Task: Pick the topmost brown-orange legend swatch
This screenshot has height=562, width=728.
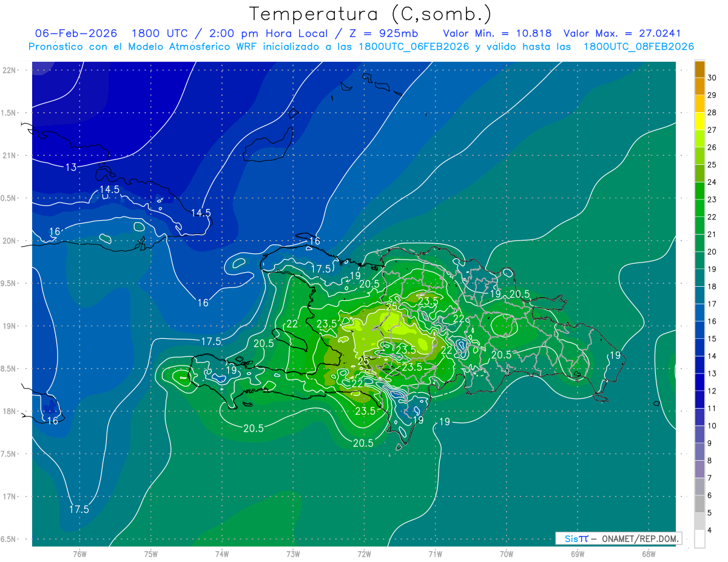Action: point(699,69)
